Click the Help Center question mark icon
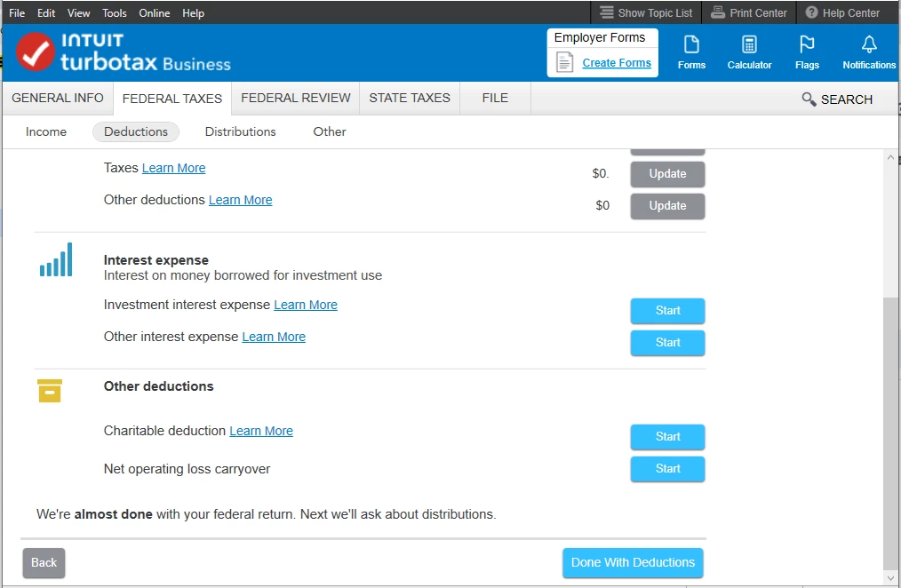The height and width of the screenshot is (588, 901). pos(811,12)
